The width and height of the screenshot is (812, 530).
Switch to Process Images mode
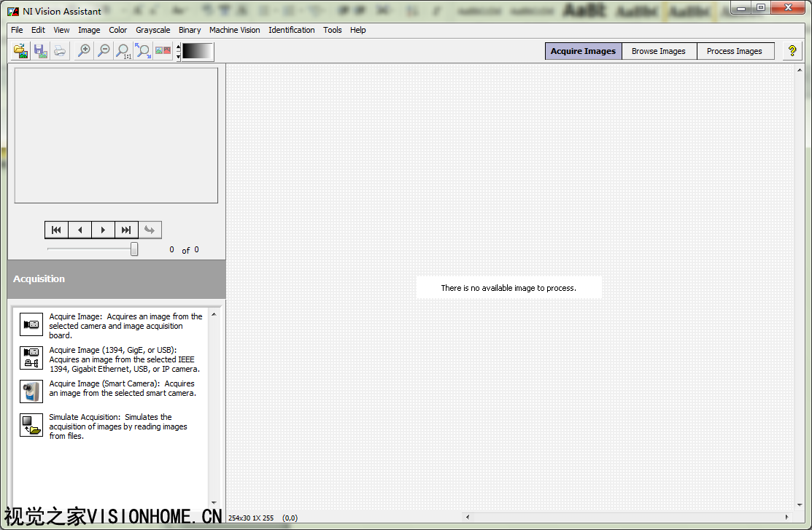pyautogui.click(x=735, y=51)
